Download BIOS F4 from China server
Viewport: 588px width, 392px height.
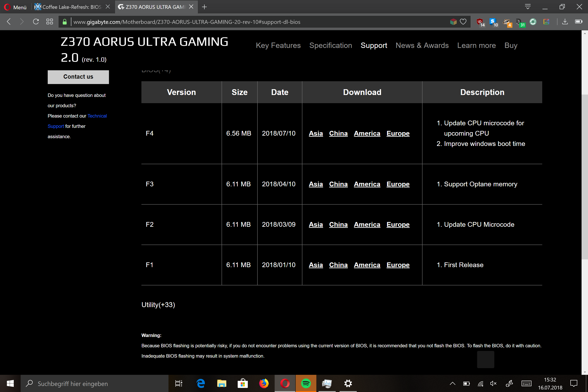(x=338, y=133)
